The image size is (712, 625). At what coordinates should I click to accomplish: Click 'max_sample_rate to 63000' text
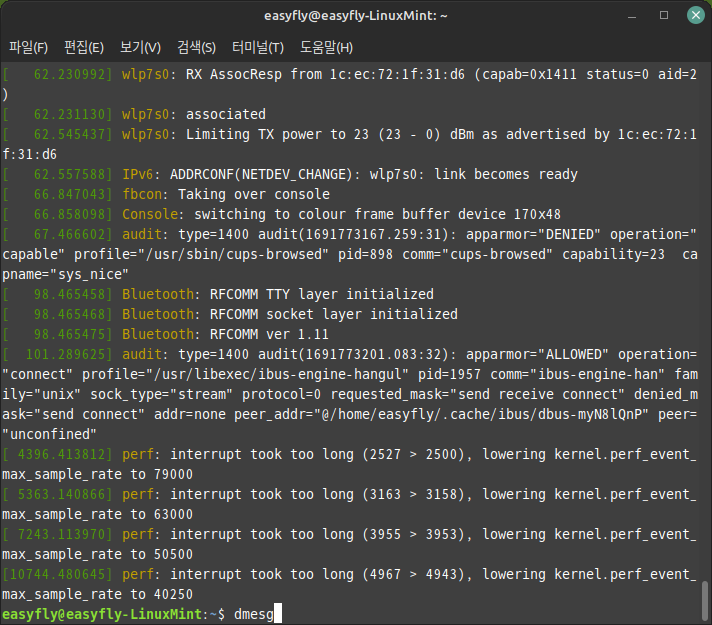tap(98, 514)
